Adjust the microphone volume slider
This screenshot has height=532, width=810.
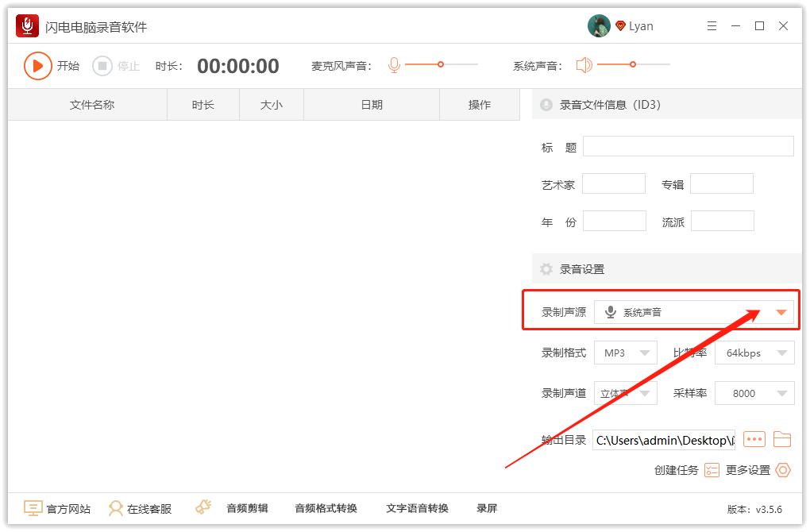(x=441, y=64)
